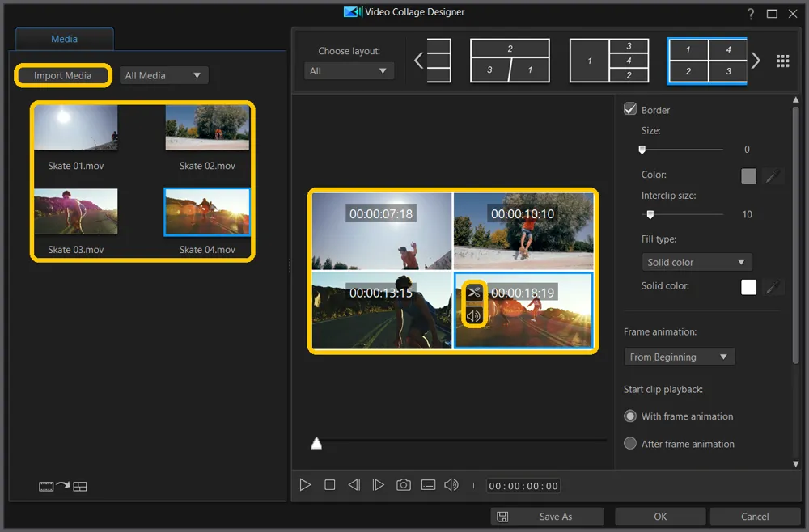Choose the three-clip layout with slanted divider
Viewport: 809px width, 532px height.
[510, 61]
